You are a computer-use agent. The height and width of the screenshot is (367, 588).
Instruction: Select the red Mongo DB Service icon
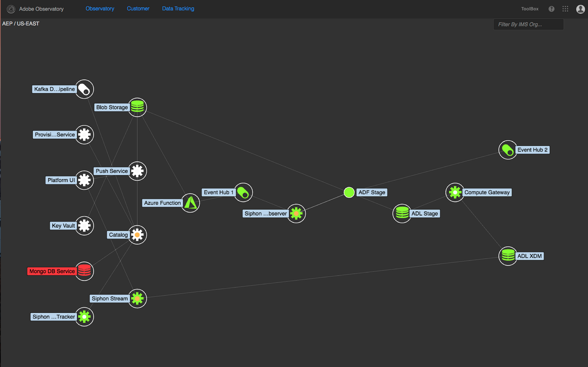point(85,271)
